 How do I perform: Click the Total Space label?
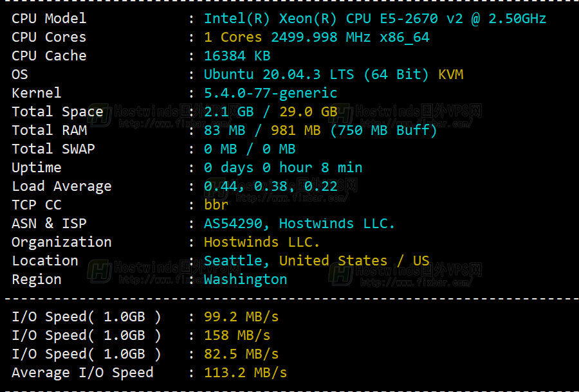click(58, 112)
